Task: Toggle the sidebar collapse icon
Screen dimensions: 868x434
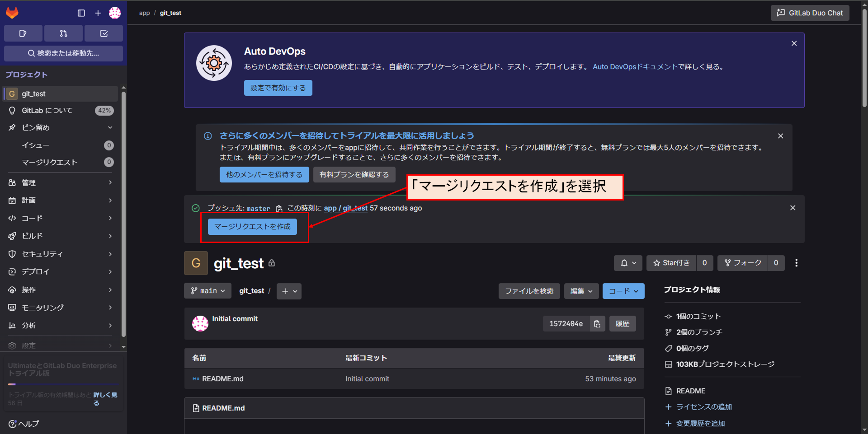Action: pos(81,13)
